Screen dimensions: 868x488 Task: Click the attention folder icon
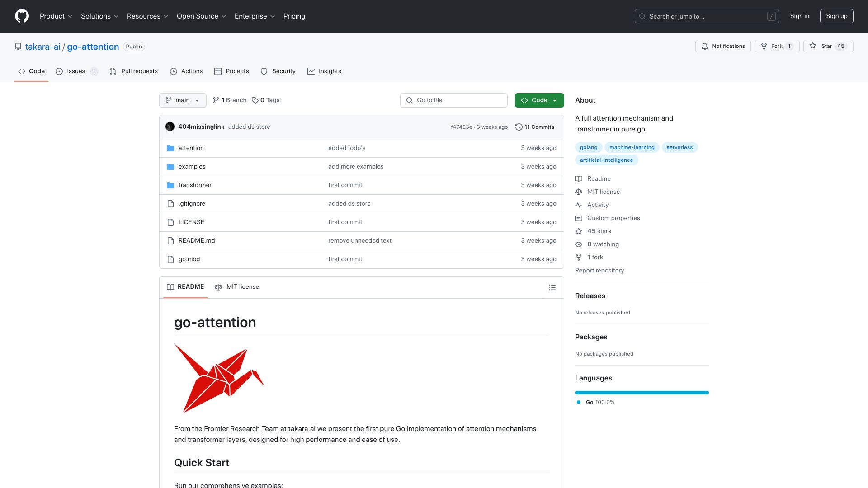170,148
